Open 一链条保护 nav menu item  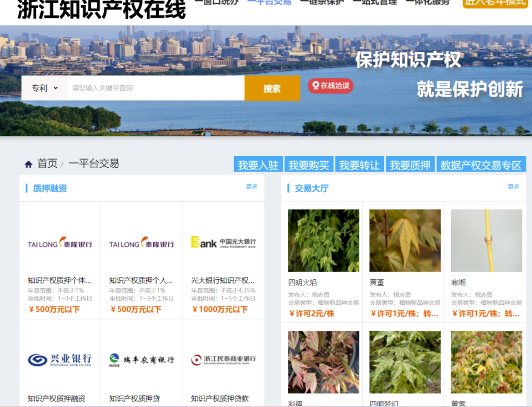point(322,2)
